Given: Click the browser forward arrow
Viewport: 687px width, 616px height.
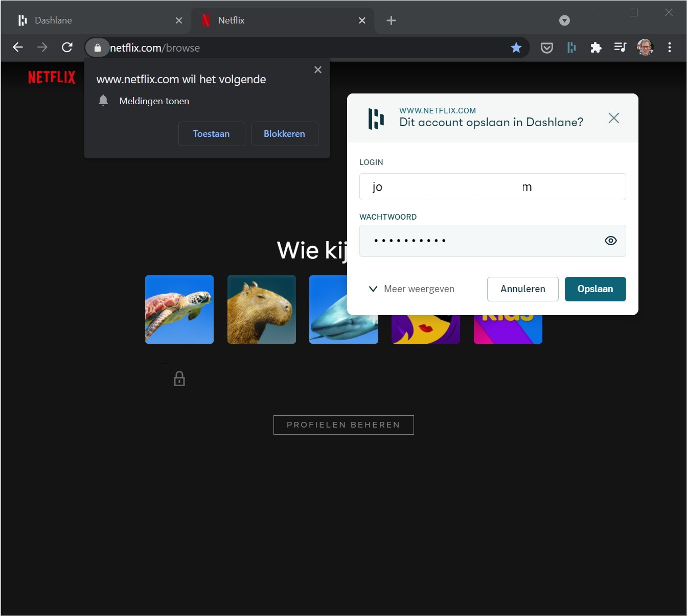Looking at the screenshot, I should [42, 48].
